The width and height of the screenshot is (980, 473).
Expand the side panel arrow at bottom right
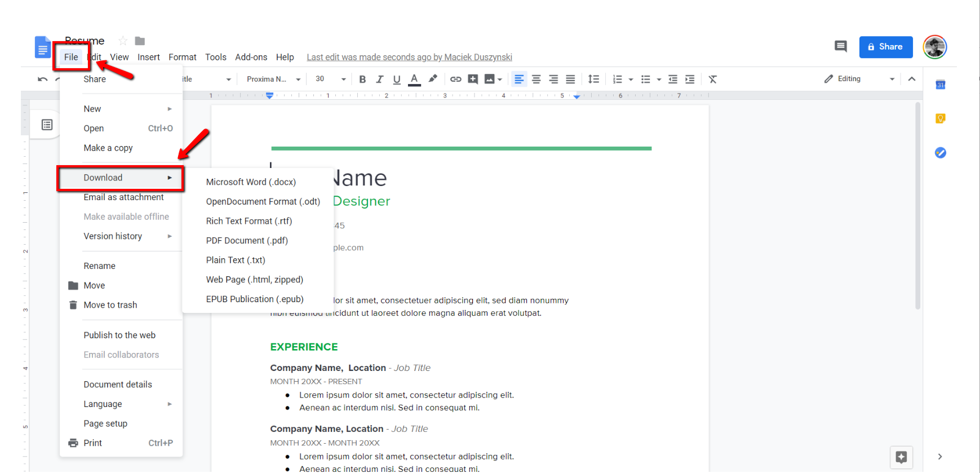(x=940, y=457)
